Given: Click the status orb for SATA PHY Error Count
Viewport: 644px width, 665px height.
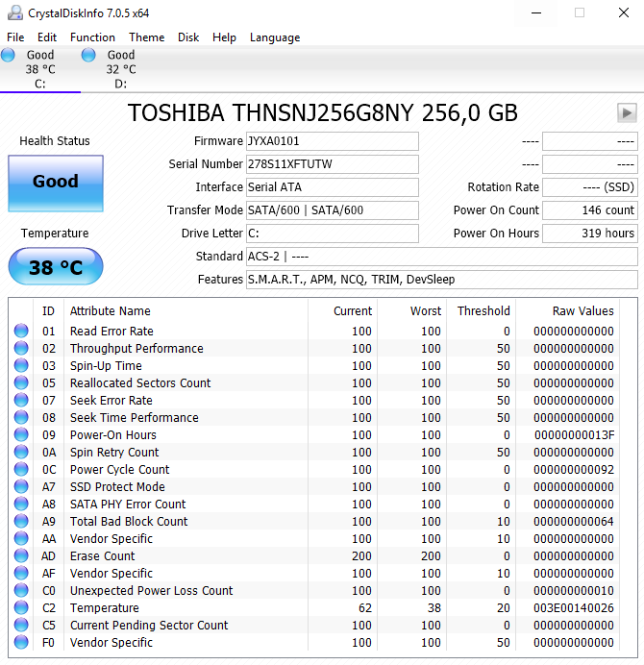Looking at the screenshot, I should pos(21,504).
